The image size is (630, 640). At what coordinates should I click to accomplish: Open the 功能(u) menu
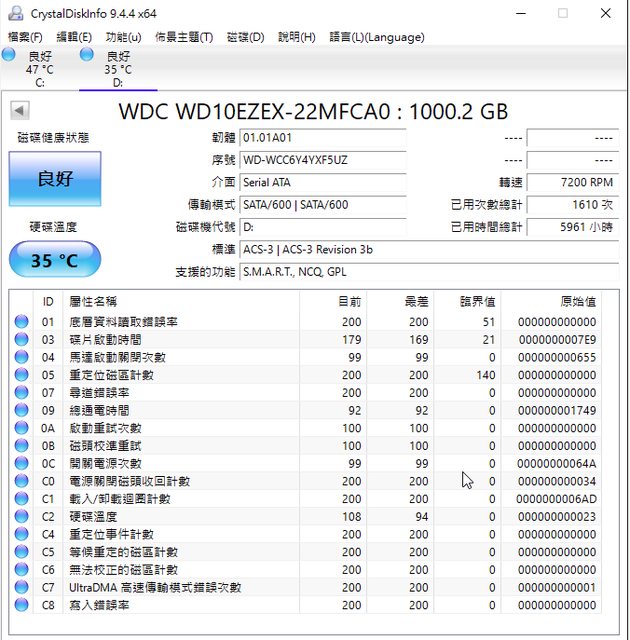123,37
